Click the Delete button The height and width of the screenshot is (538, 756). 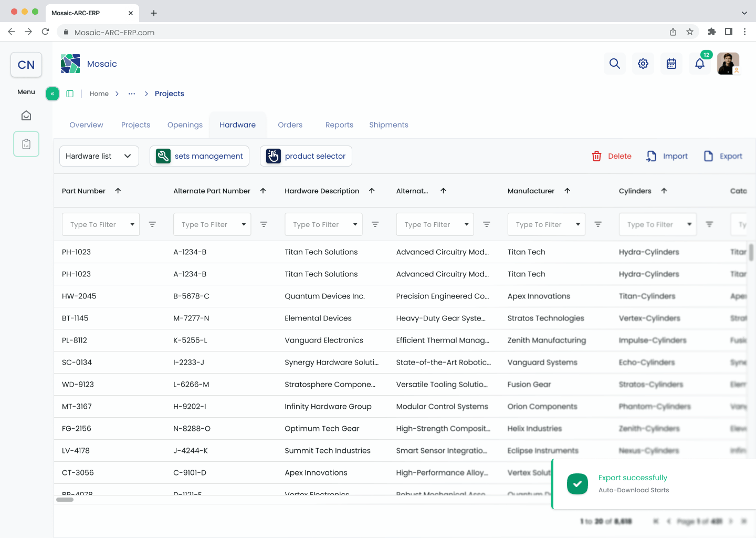pyautogui.click(x=612, y=156)
